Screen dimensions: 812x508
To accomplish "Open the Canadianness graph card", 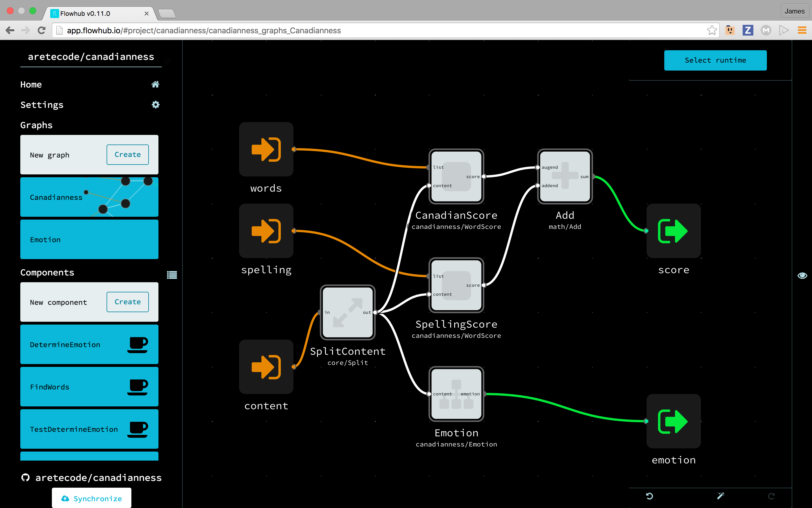I will (89, 197).
